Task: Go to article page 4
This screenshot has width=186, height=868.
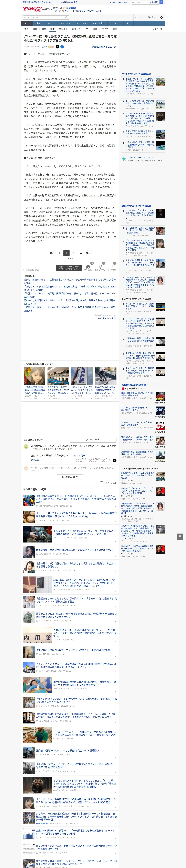Action: pos(81,253)
